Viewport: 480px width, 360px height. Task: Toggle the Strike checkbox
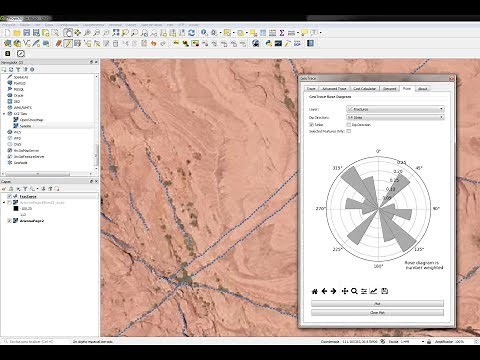pos(311,125)
